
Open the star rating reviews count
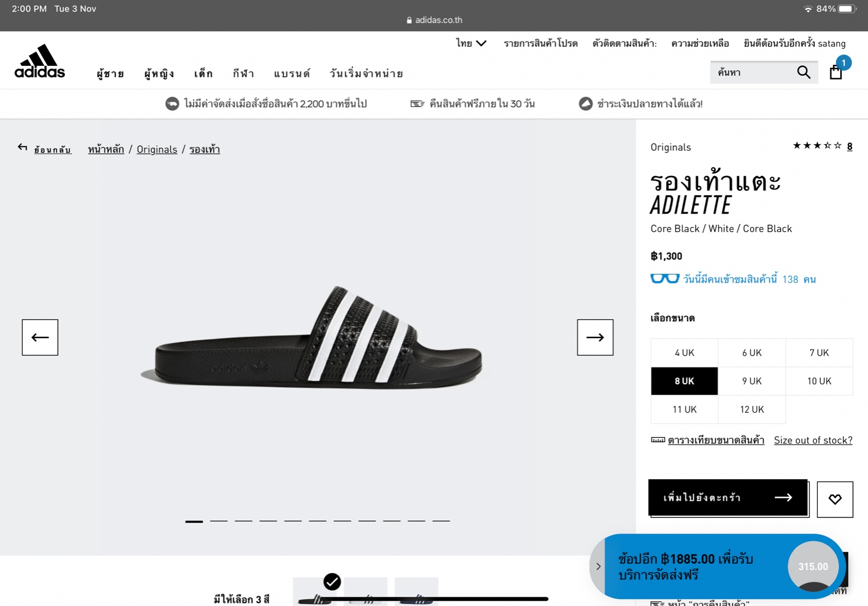(x=849, y=146)
